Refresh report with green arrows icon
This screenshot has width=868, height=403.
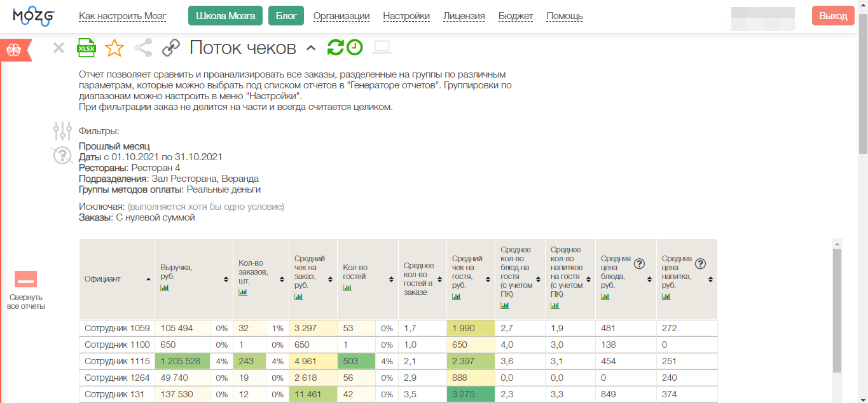[x=335, y=48]
